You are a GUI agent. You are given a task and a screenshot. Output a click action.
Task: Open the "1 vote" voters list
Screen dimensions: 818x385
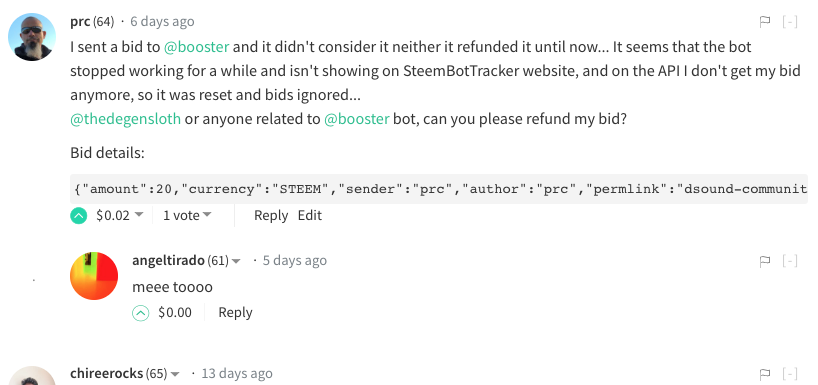point(187,215)
